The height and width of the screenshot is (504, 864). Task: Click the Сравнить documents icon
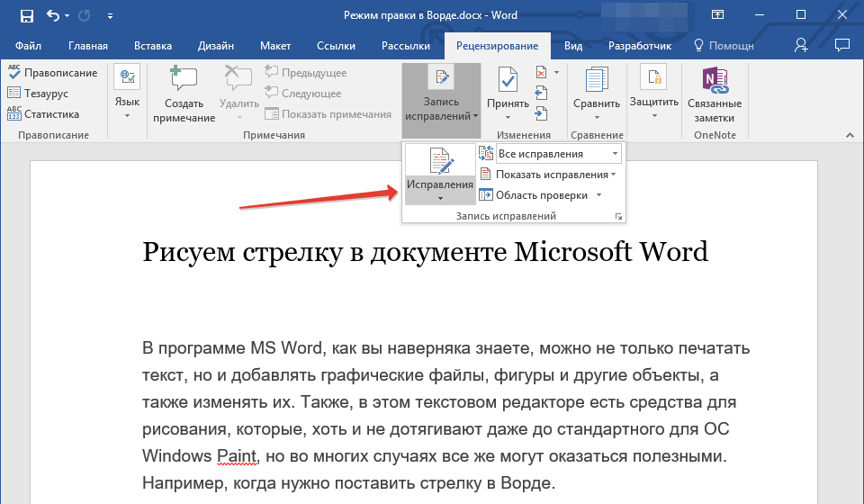(597, 82)
